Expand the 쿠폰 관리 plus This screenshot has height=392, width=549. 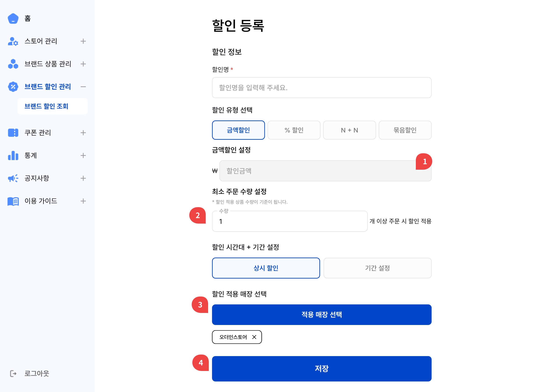coord(83,133)
